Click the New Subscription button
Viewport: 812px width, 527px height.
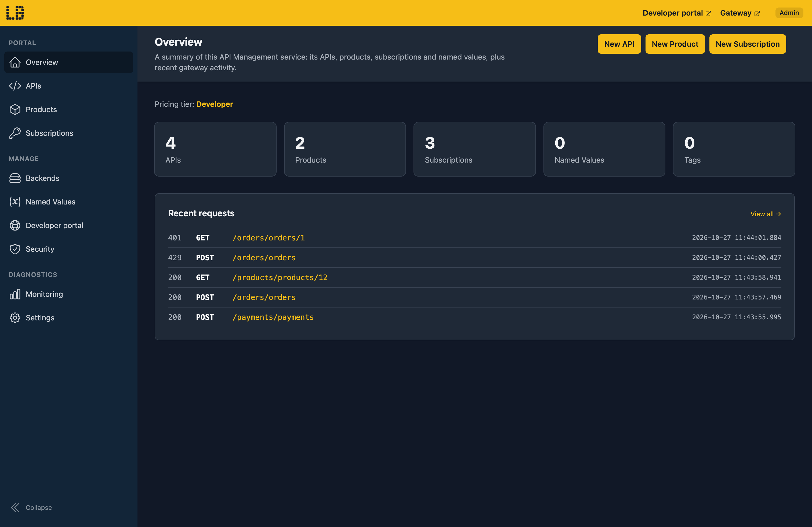point(748,44)
